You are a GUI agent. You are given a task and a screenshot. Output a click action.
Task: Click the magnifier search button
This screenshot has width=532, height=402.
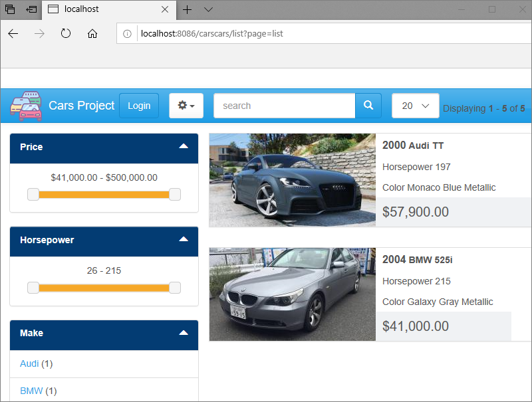pyautogui.click(x=368, y=106)
